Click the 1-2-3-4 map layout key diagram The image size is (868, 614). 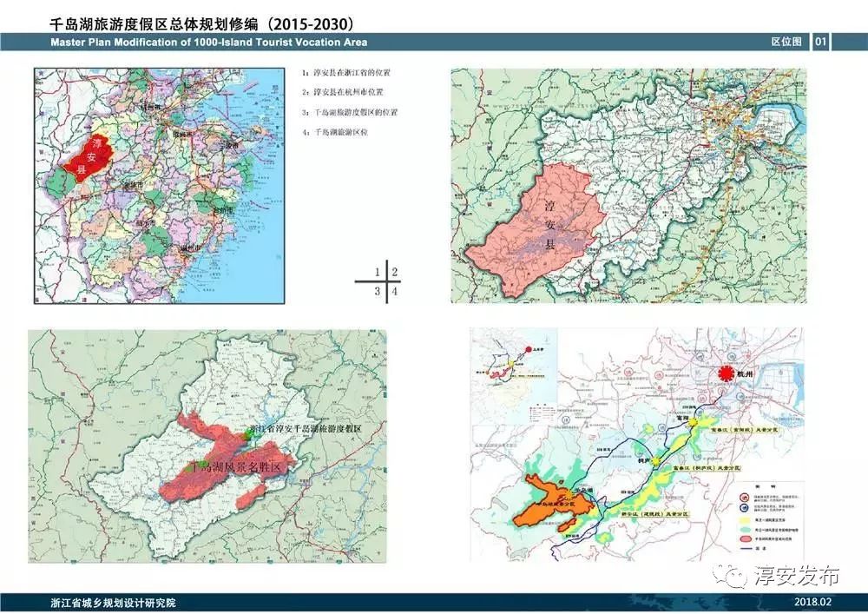click(375, 281)
